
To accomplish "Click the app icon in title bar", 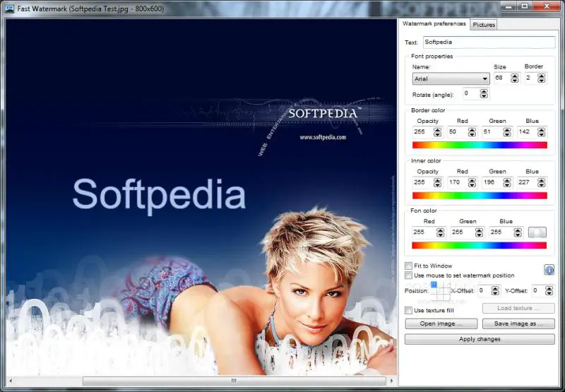I will pos(10,8).
